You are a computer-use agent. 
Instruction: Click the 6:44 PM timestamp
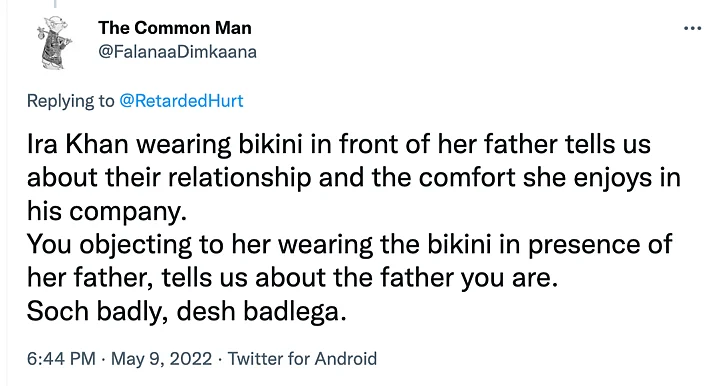[x=61, y=358]
